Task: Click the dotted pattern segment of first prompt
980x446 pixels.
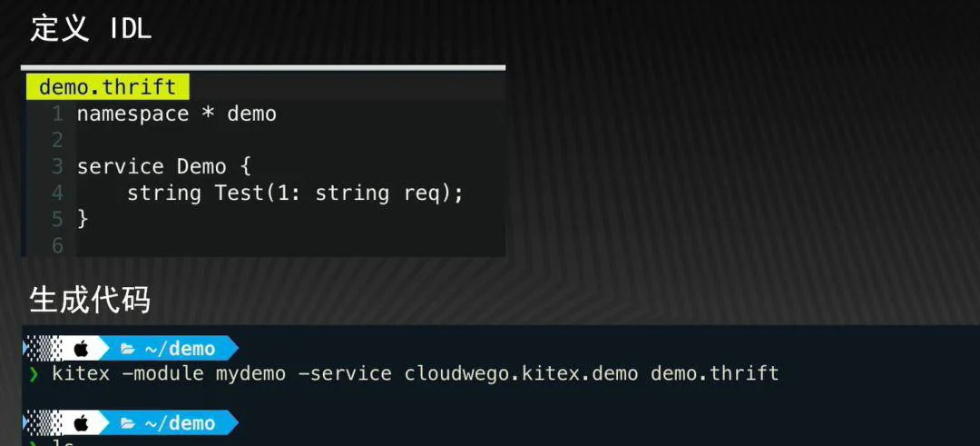Action: (44, 349)
